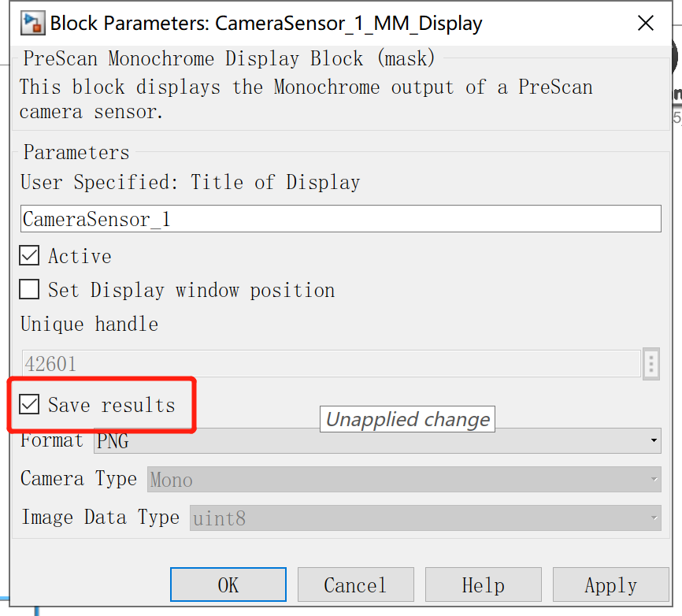Enable Set Display window position checkbox
Viewport: 682px width, 616px height.
tap(29, 289)
